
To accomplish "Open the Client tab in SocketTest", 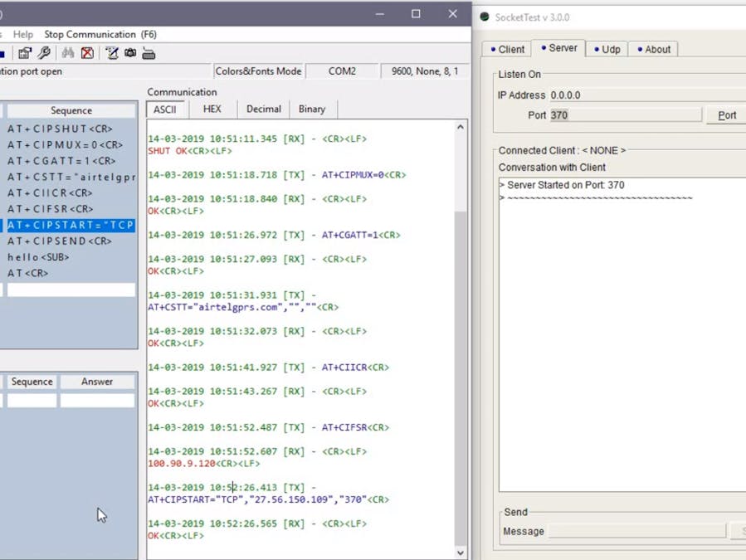I will 508,49.
